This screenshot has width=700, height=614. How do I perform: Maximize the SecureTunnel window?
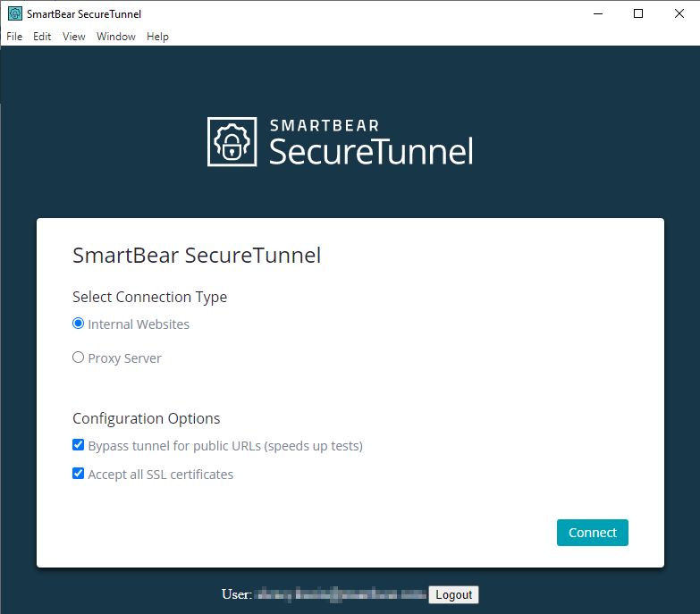[638, 13]
